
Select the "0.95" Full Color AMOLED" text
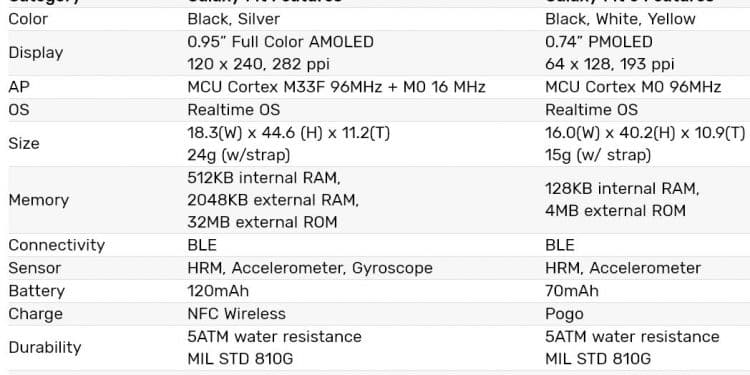280,42
